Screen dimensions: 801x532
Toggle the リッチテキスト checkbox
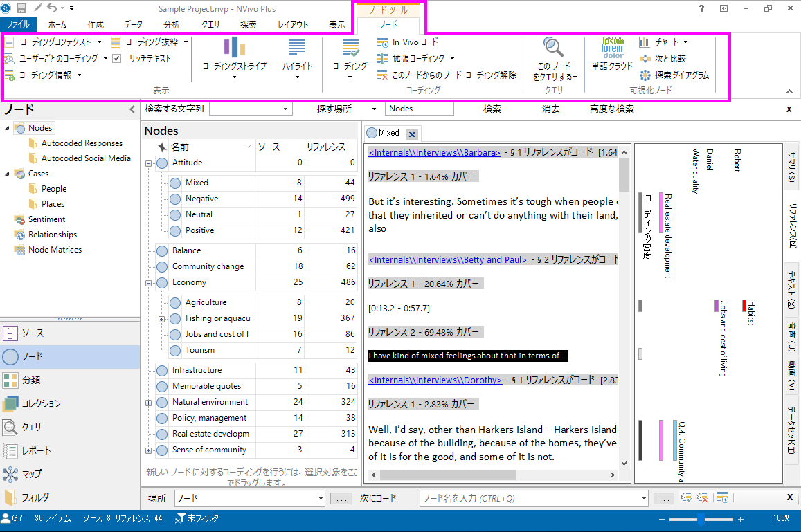click(x=117, y=59)
